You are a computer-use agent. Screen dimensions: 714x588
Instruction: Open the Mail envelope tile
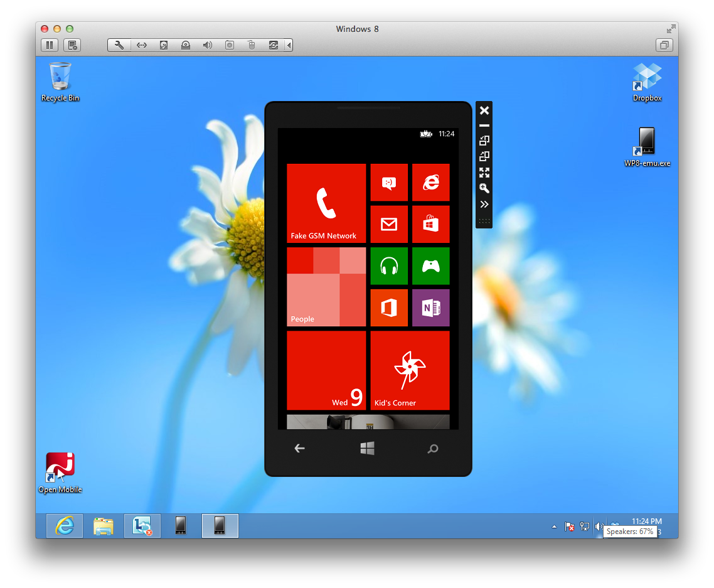[x=389, y=224]
